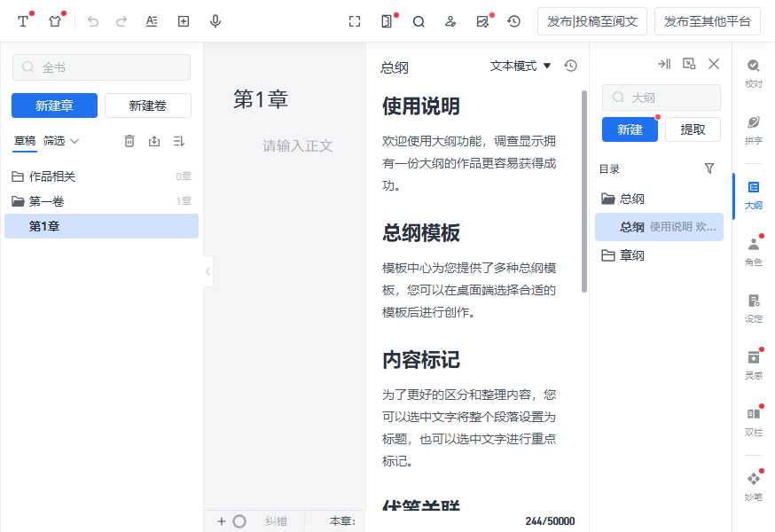Viewport: 775px width, 532px height.
Task: Click the 总纲模板 heading in outline
Action: (420, 233)
